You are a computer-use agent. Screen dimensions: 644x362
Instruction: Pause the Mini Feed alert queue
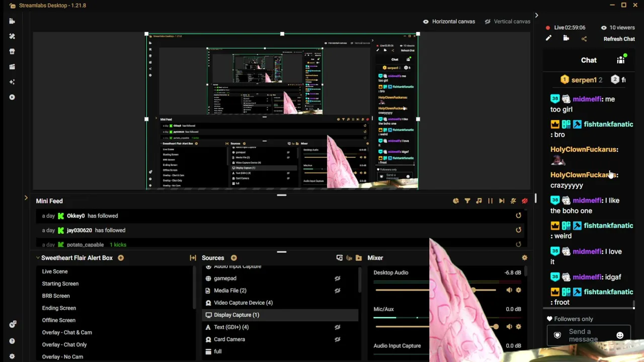coord(491,201)
